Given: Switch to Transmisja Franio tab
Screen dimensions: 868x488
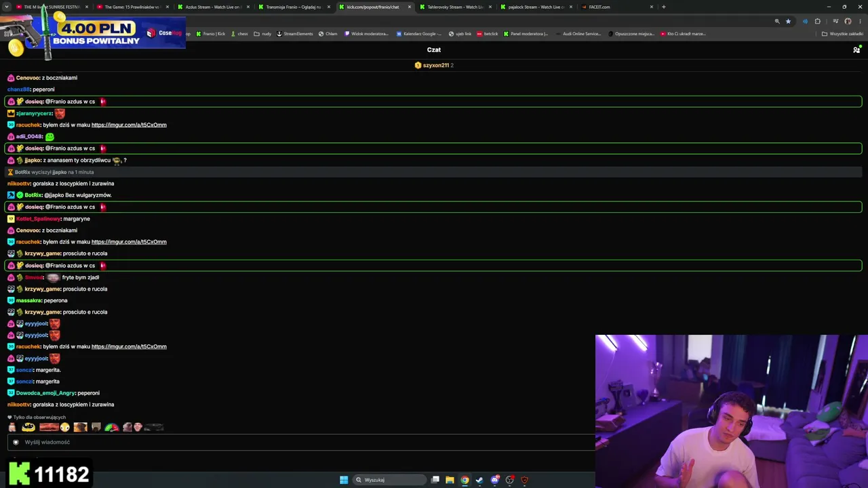Looking at the screenshot, I should coord(294,7).
